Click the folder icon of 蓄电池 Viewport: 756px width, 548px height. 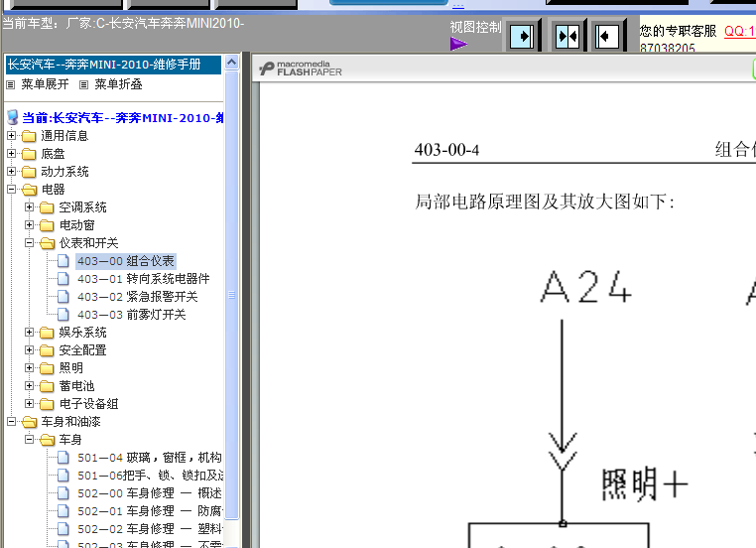pyautogui.click(x=47, y=386)
